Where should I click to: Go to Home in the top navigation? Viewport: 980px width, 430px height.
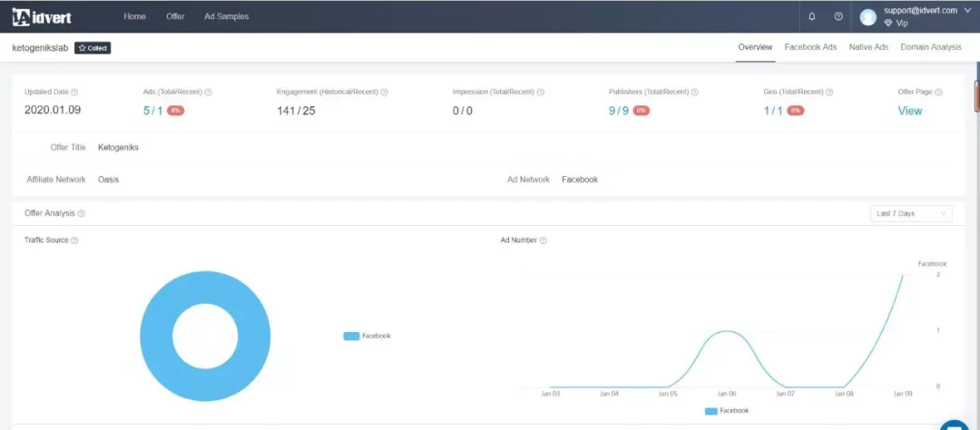134,17
